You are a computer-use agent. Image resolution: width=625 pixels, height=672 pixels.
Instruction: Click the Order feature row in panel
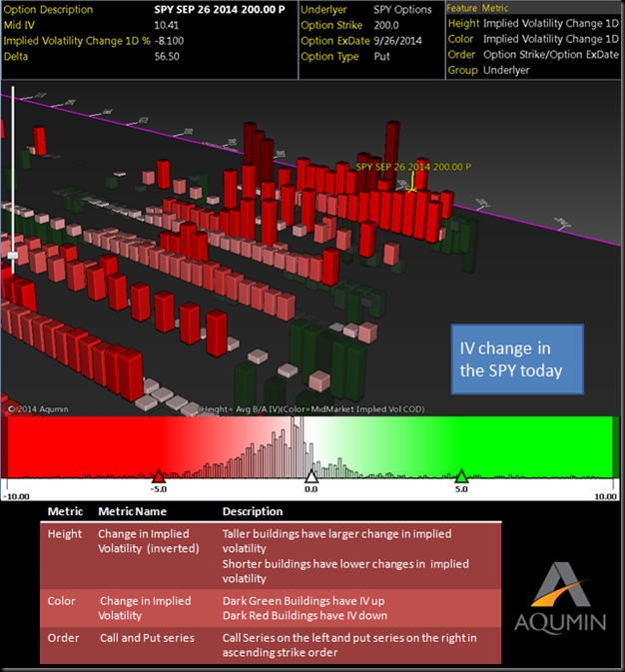(x=533, y=55)
